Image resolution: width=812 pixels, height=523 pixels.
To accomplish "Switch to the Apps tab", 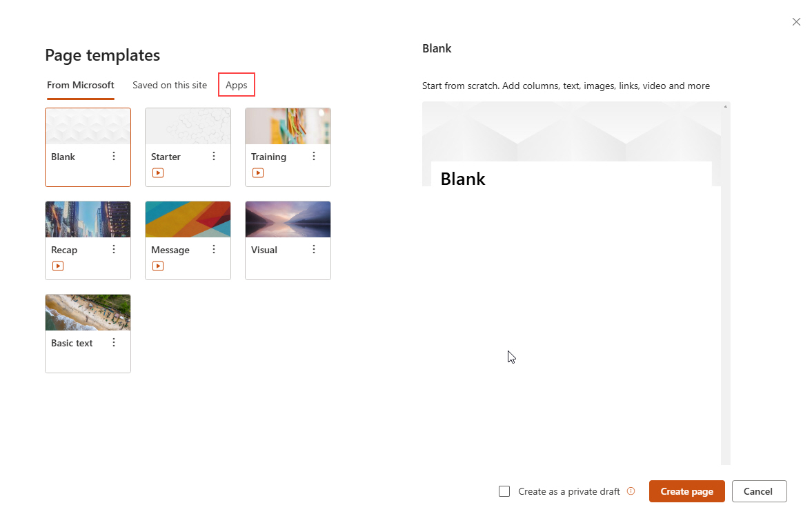I will (x=237, y=85).
